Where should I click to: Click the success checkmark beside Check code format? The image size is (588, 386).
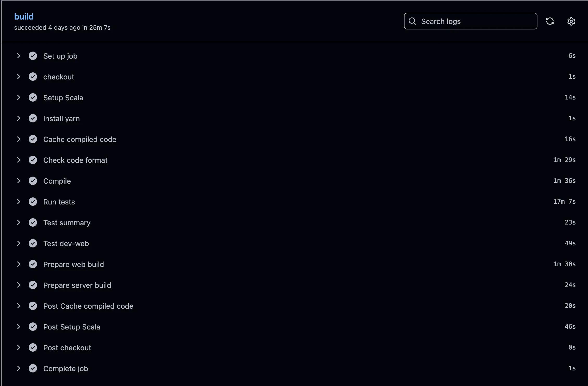click(33, 160)
